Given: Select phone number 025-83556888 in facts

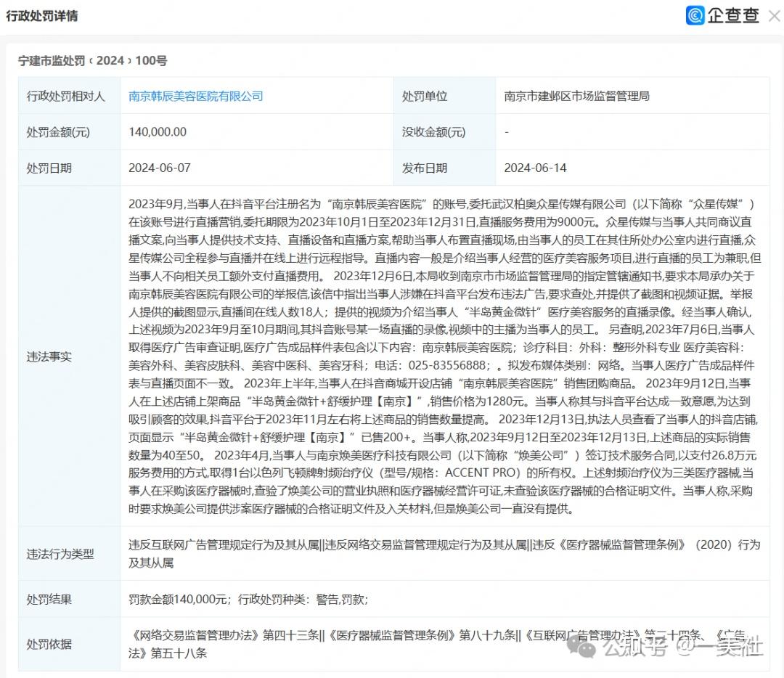Looking at the screenshot, I should pos(447,366).
